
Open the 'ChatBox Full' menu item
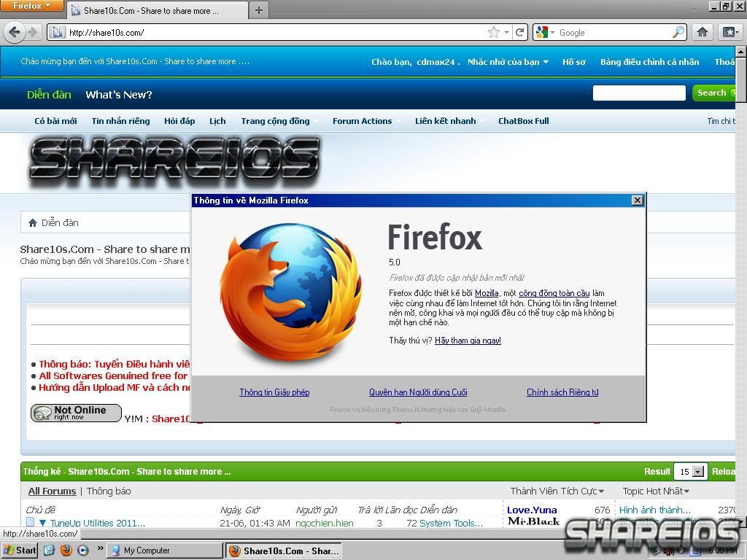pyautogui.click(x=524, y=121)
